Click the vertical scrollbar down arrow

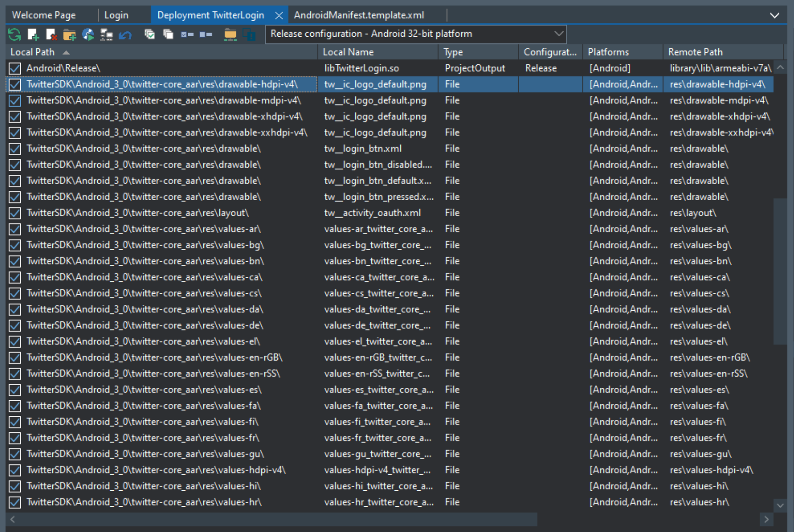click(780, 505)
